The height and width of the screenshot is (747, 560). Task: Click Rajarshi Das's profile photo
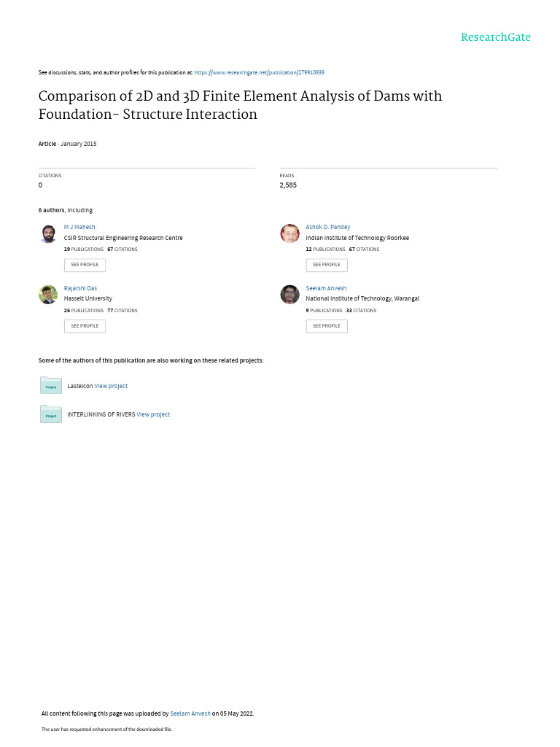click(x=48, y=295)
